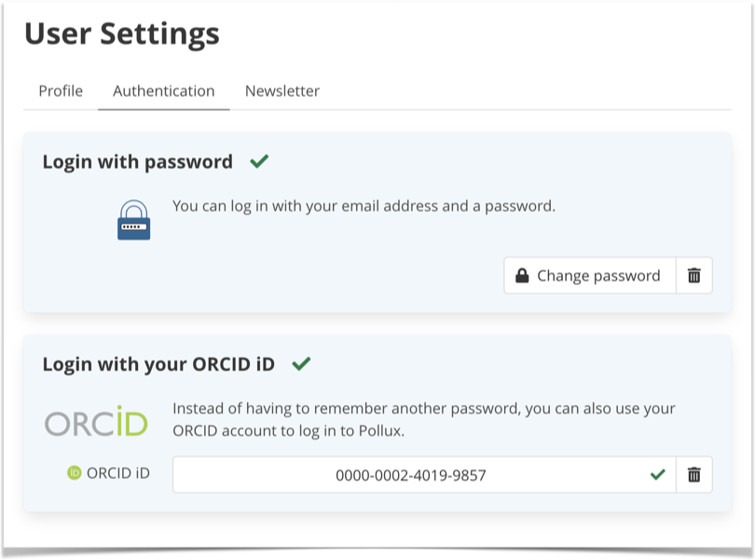Switch to the Newsletter tab
The image size is (755, 560).
pyautogui.click(x=282, y=91)
